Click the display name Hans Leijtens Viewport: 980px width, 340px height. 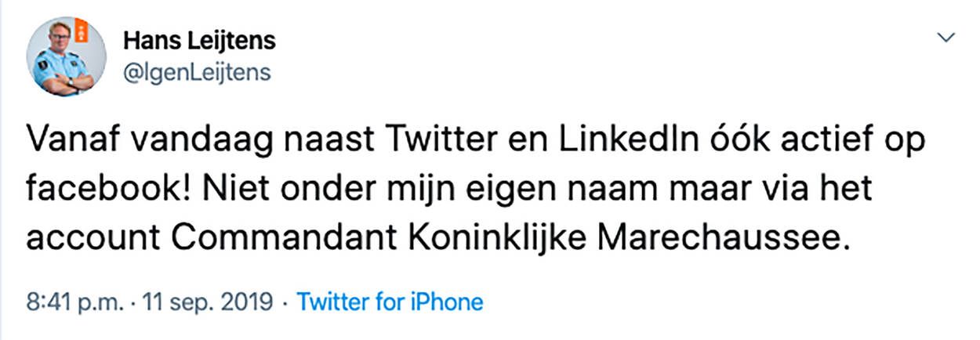200,40
